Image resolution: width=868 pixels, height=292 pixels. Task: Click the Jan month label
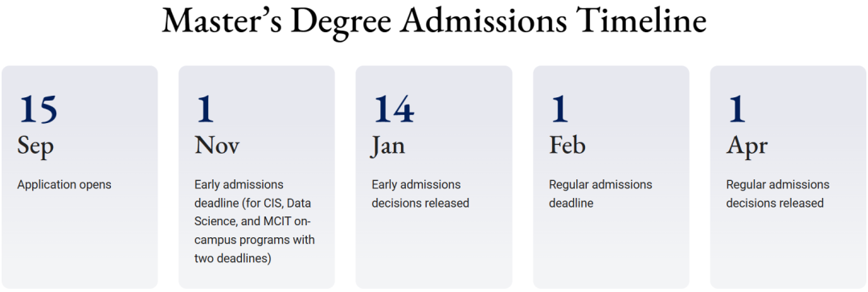388,146
